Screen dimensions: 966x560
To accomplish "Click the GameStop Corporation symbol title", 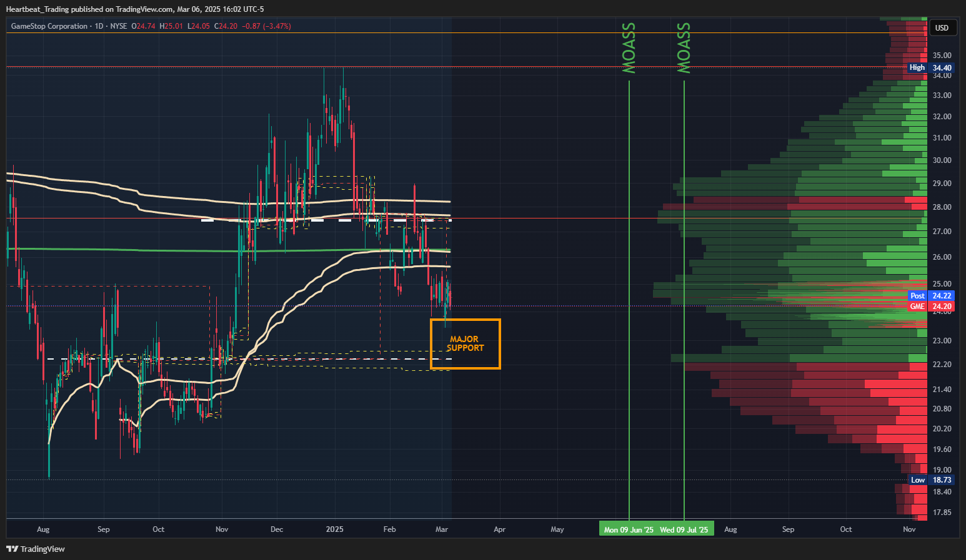I will 49,26.
